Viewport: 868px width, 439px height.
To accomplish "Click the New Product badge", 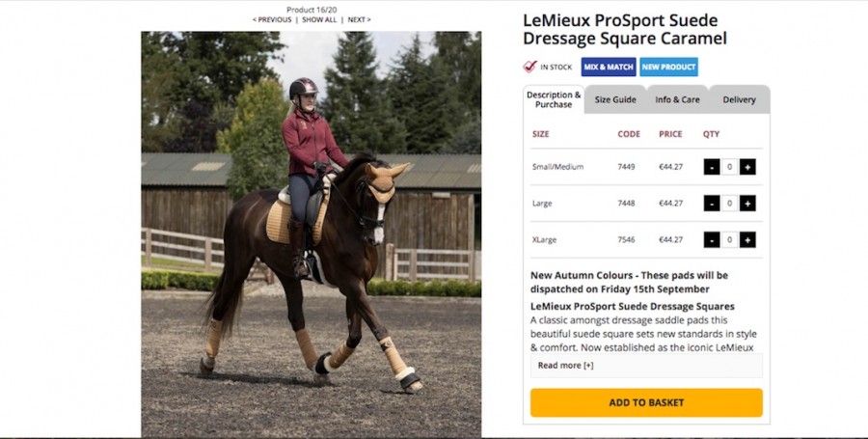I will pos(668,67).
